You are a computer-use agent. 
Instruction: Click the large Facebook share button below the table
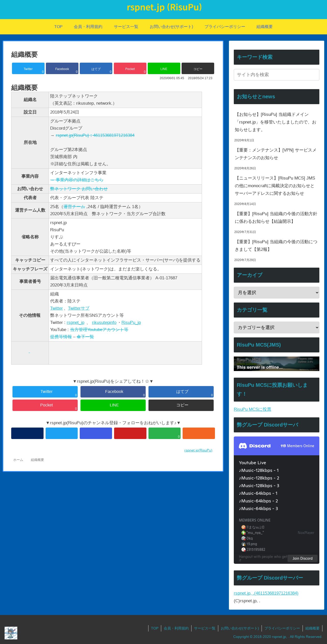pyautogui.click(x=113, y=392)
